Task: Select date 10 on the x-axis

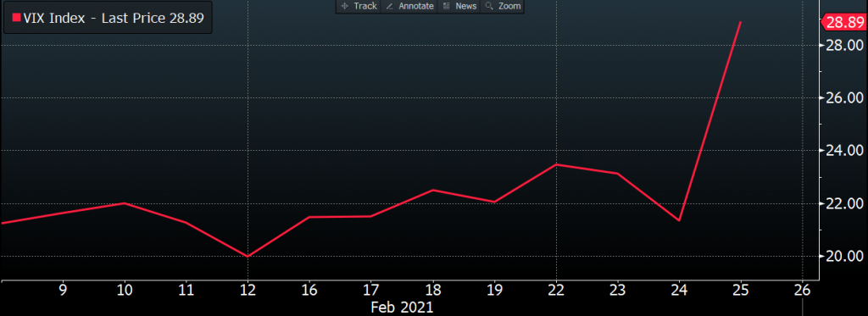Action: [x=124, y=290]
